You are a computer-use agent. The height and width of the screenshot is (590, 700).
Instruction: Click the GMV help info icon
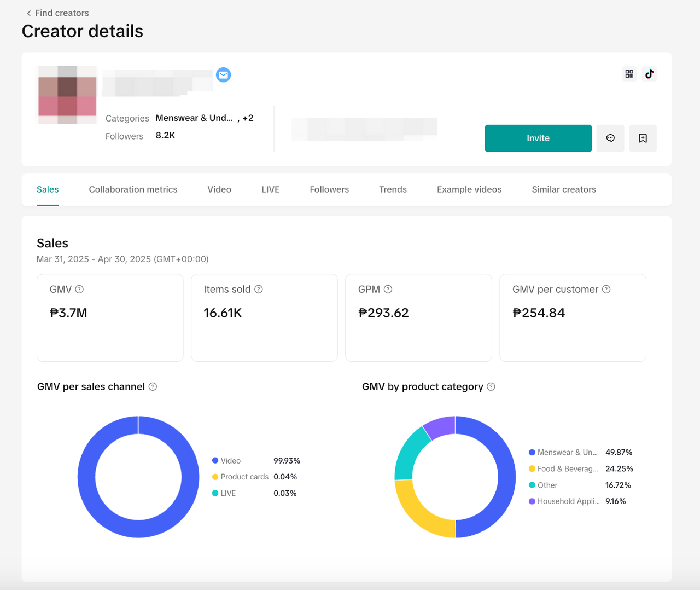click(79, 290)
